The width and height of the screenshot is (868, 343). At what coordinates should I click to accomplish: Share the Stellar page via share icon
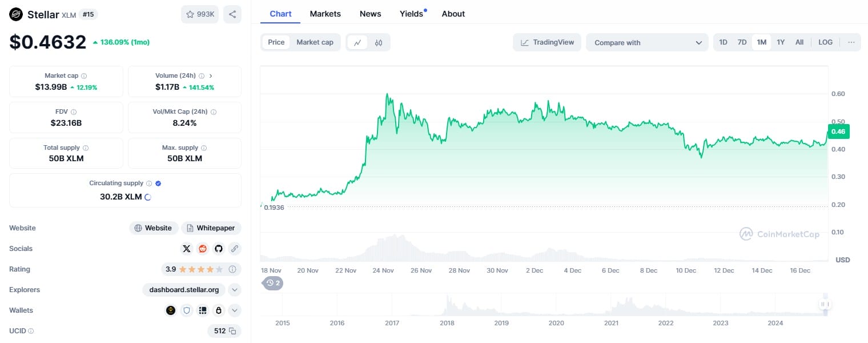click(232, 14)
